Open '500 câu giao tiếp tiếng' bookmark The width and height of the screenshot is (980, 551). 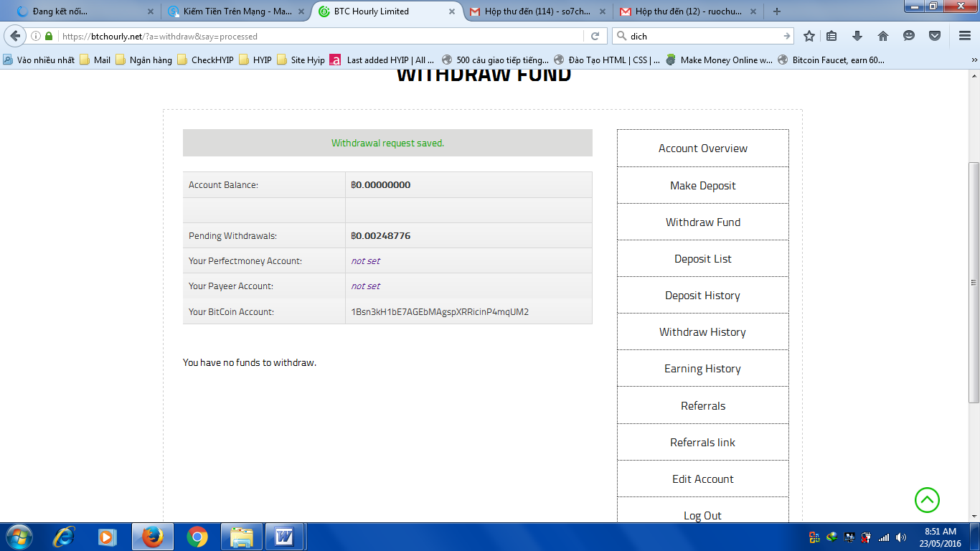pos(495,60)
